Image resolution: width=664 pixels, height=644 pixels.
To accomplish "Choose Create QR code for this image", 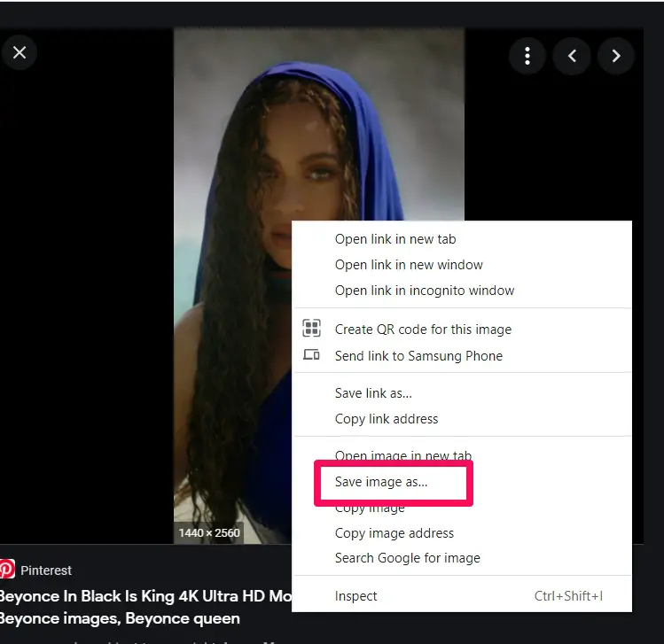I will click(462, 330).
